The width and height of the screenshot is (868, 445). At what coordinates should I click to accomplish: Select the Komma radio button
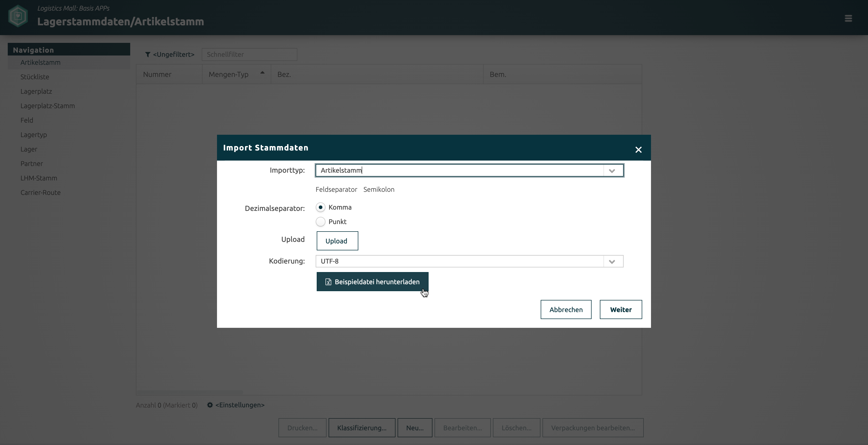320,207
